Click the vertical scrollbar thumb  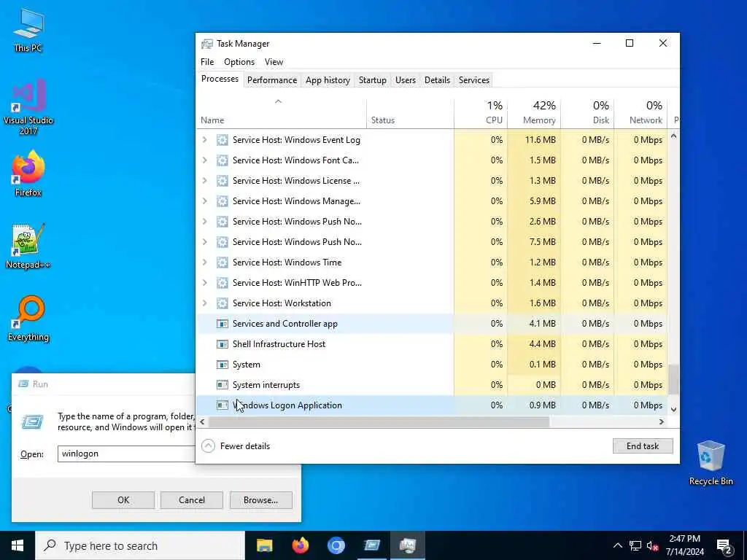pyautogui.click(x=673, y=379)
